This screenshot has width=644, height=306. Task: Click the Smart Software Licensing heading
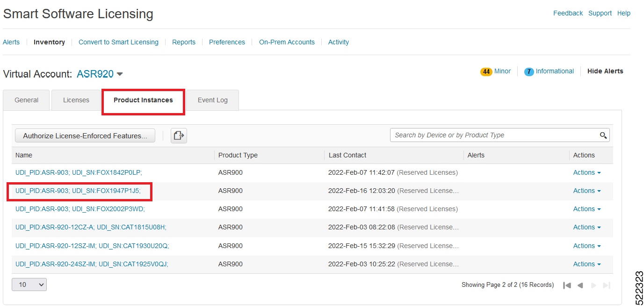78,14
